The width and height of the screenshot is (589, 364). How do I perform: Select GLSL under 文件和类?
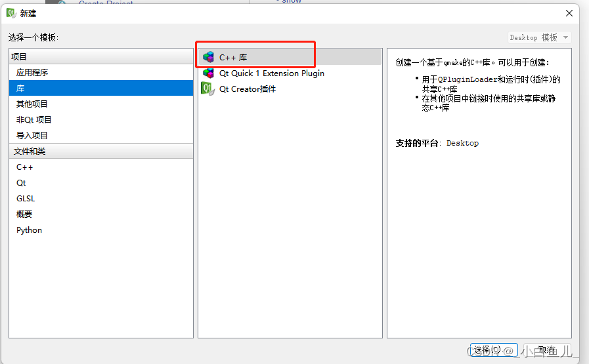[101, 199]
